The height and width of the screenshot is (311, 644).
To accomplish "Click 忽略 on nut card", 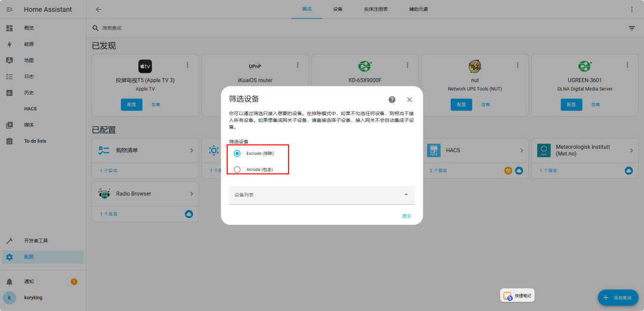I will click(485, 105).
